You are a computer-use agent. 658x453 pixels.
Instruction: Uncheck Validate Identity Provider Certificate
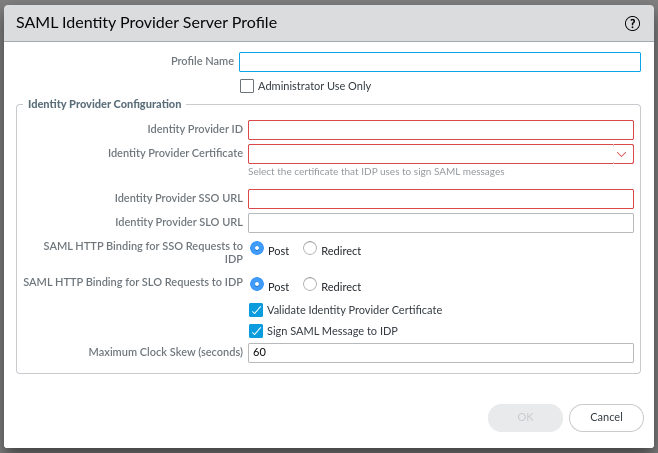click(x=256, y=310)
